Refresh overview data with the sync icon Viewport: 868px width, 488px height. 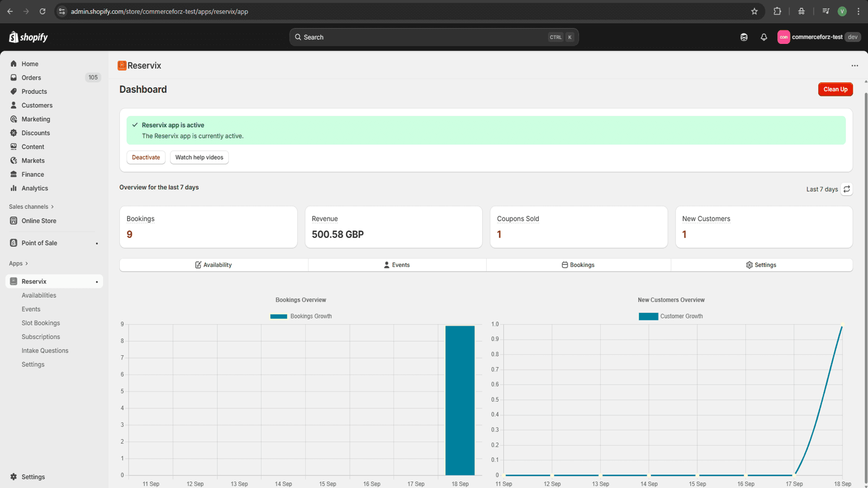tap(847, 189)
